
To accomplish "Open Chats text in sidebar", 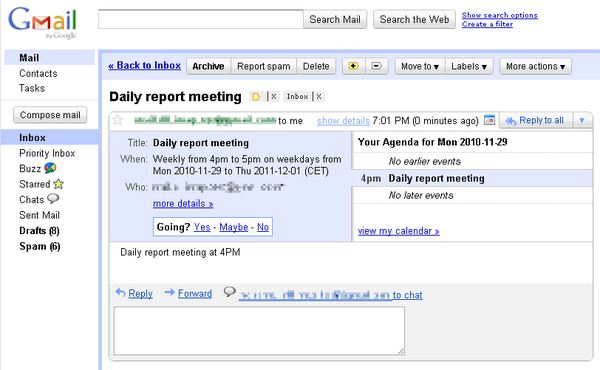I will [x=31, y=199].
